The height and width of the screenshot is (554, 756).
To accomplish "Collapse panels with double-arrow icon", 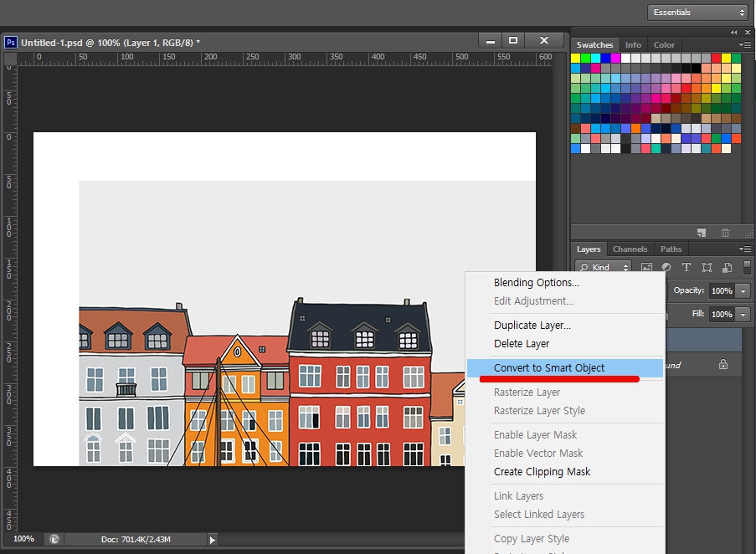I will (734, 33).
